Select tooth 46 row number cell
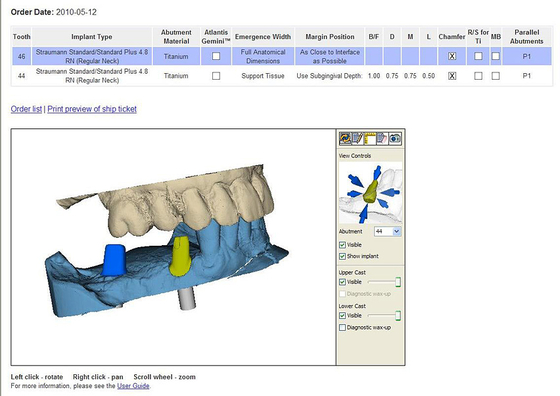This screenshot has width=560, height=396. click(21, 56)
